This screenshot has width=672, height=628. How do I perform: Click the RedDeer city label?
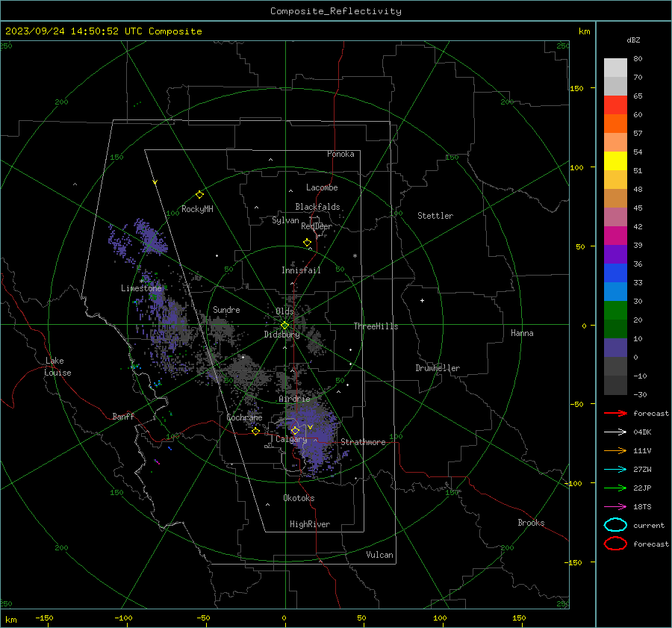tap(317, 226)
